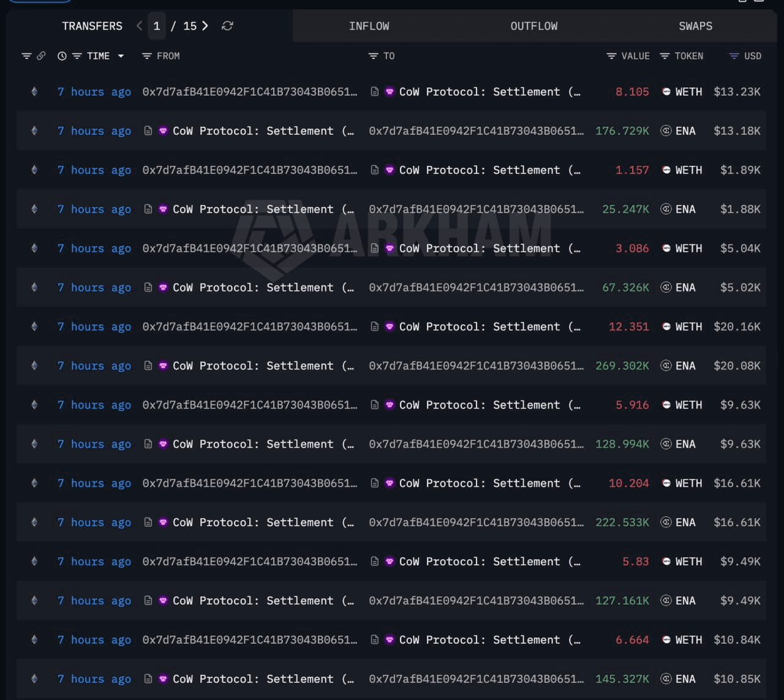The width and height of the screenshot is (784, 700).
Task: Click value 3.086 WETH
Action: (632, 248)
